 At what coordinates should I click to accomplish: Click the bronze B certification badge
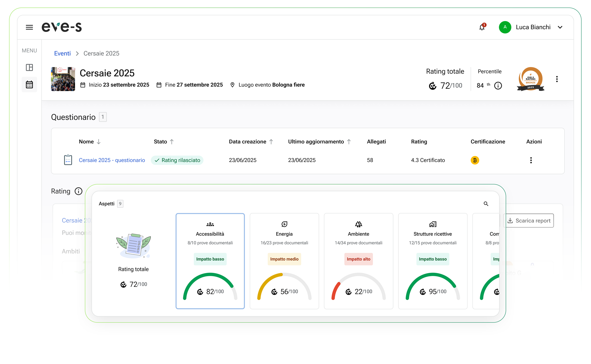pos(475,160)
